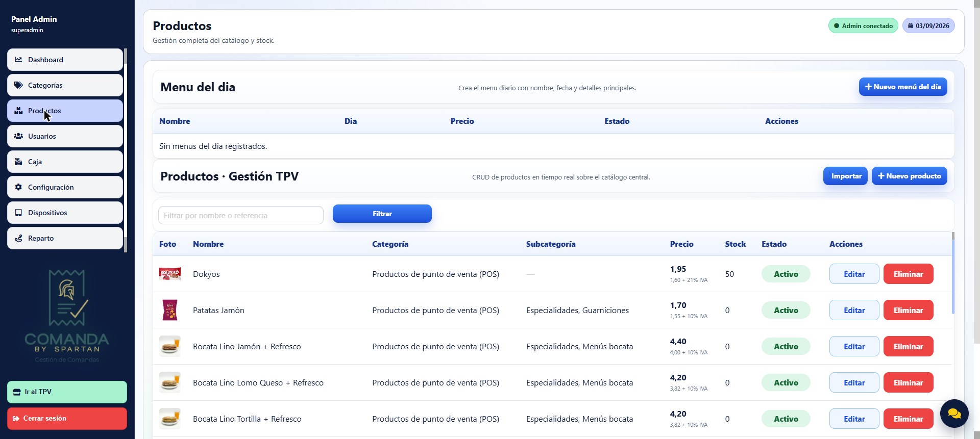Click the Reparto delivery icon
The height and width of the screenshot is (439, 980).
(x=18, y=238)
